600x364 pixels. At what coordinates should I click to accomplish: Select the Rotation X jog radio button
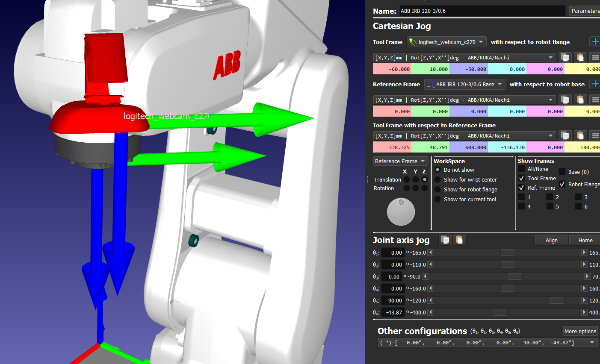pos(407,188)
